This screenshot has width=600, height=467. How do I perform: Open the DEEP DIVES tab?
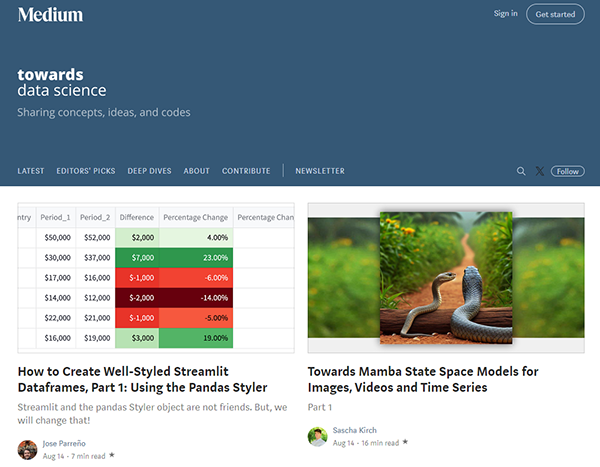[149, 171]
